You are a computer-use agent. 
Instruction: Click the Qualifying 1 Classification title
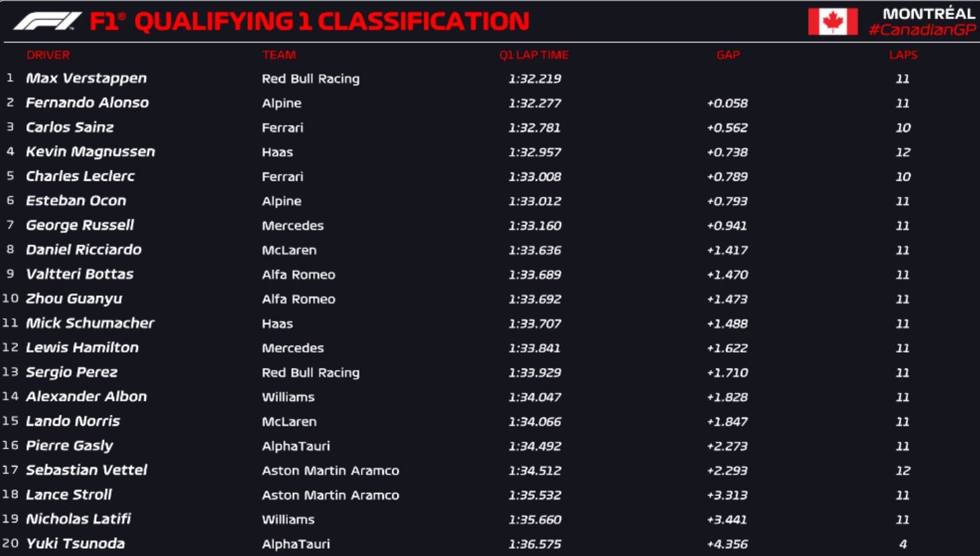click(x=332, y=21)
